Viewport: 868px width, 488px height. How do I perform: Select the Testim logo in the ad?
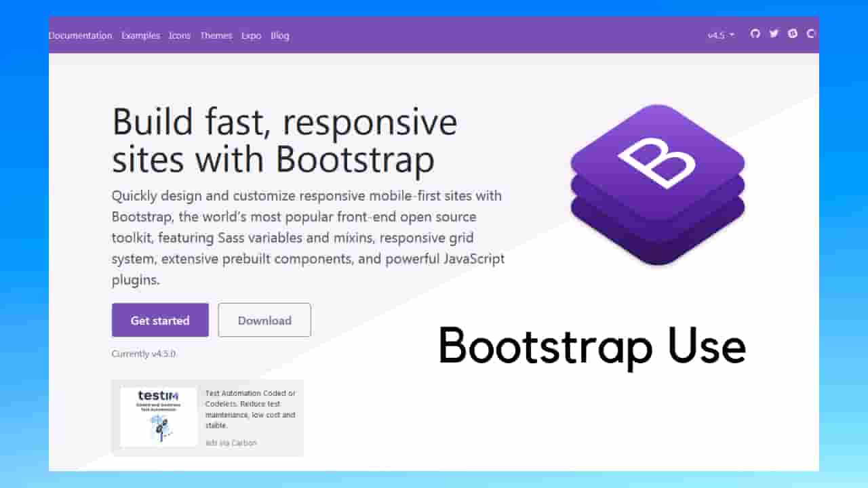(158, 395)
